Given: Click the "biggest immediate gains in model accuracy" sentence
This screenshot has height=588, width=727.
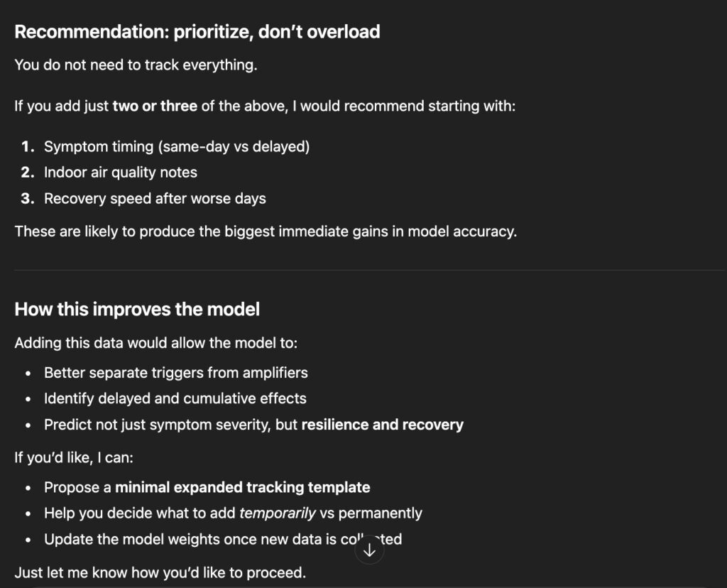Looking at the screenshot, I should (x=266, y=232).
